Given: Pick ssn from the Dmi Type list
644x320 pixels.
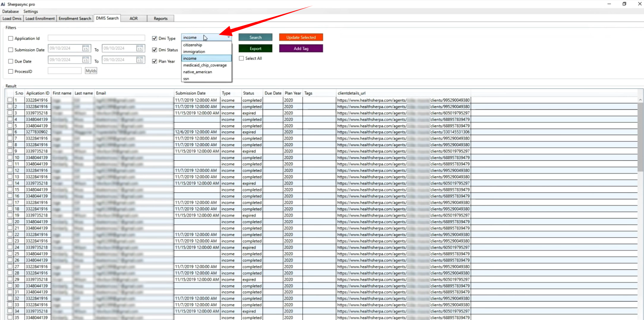Looking at the screenshot, I should tap(186, 79).
